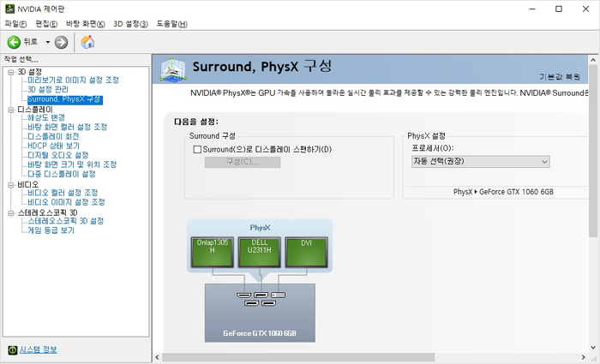The image size is (600, 364).
Task: Click the PhysX ▸ GeForce GTX 1060 6GB text
Action: (x=503, y=192)
